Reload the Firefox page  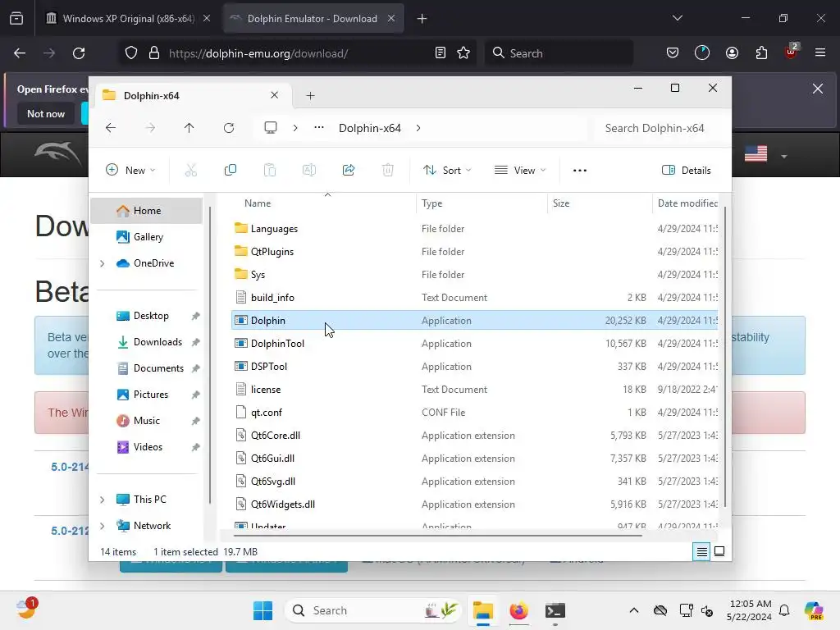(x=79, y=53)
